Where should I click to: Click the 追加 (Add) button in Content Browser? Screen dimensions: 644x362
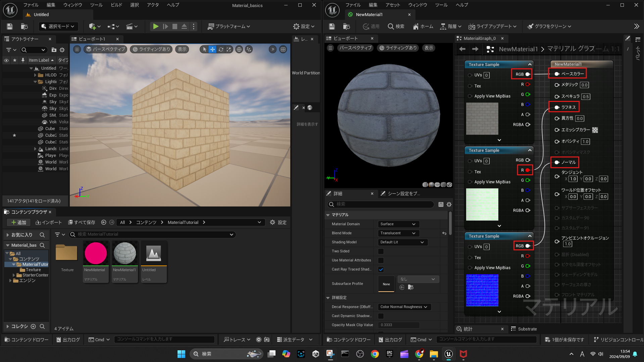[x=18, y=222]
